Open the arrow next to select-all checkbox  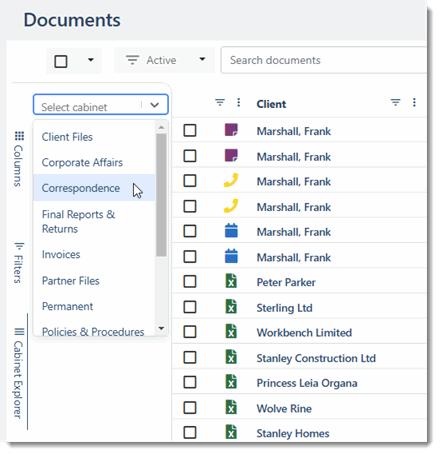[90, 60]
